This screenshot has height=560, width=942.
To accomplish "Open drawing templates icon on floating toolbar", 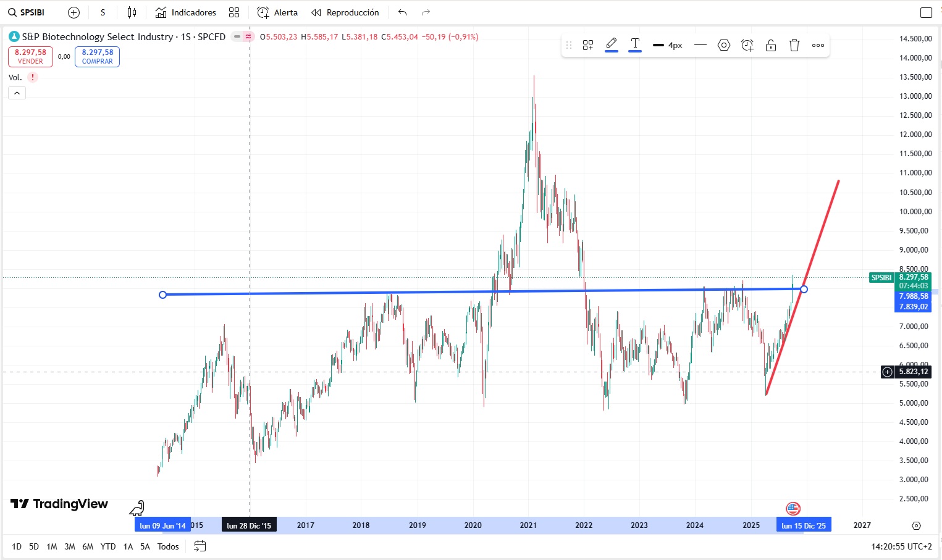I will [587, 44].
